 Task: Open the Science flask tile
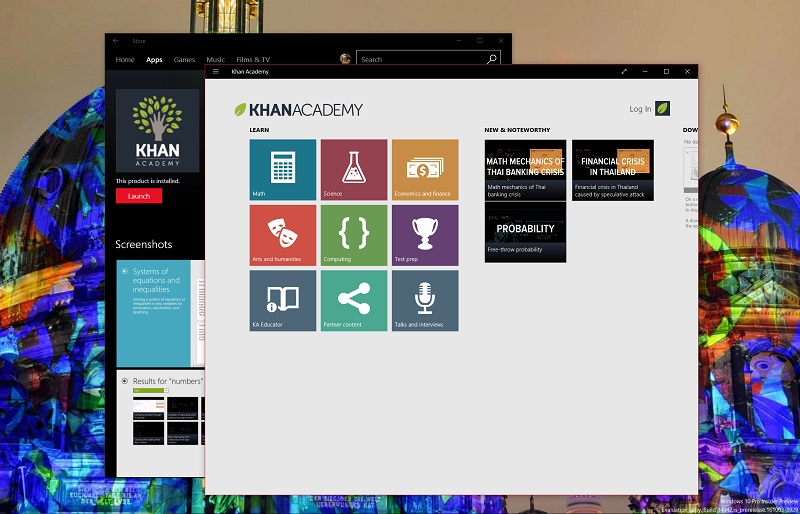[354, 169]
